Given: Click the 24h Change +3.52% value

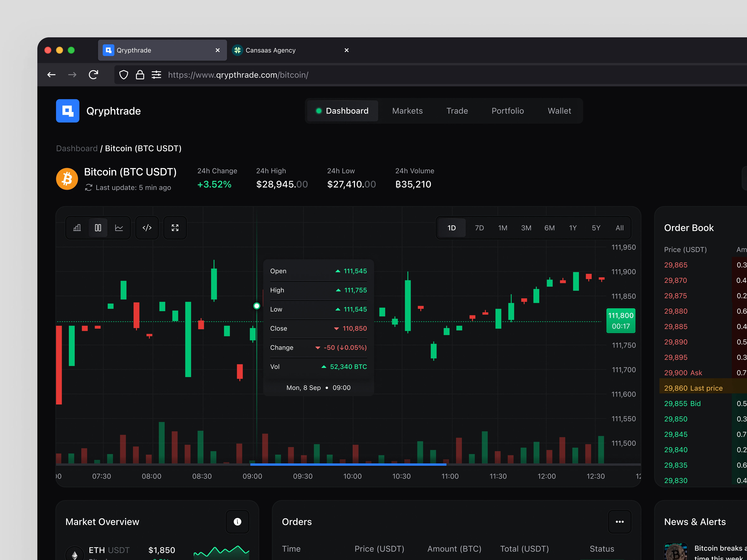Looking at the screenshot, I should pyautogui.click(x=214, y=184).
